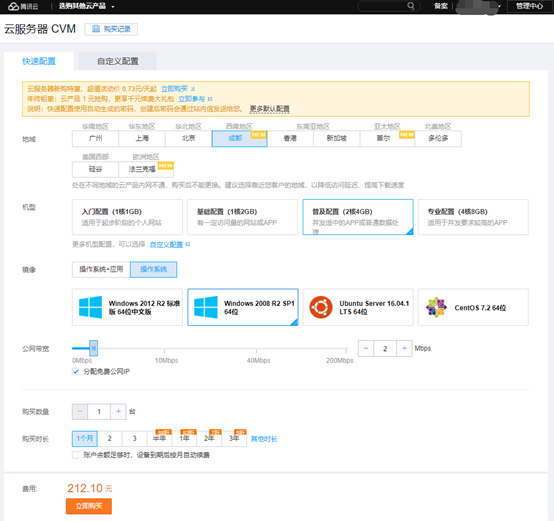Choose 基础配置 (1核2GB) model
The image size is (554, 521).
coord(242,217)
